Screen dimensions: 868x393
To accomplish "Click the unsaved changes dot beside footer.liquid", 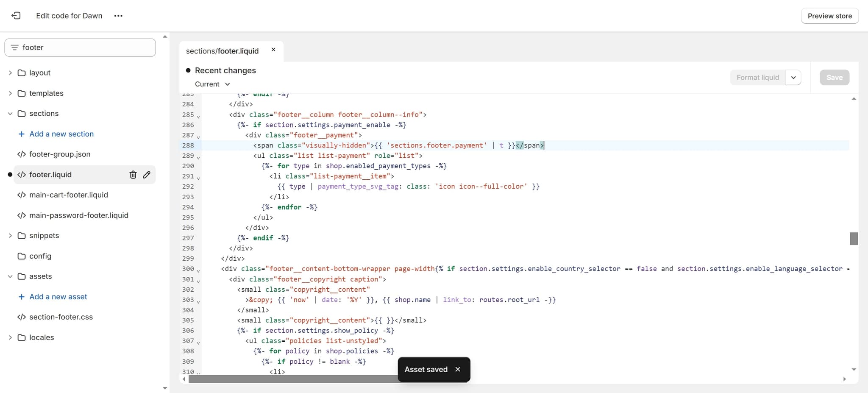I will tap(9, 174).
